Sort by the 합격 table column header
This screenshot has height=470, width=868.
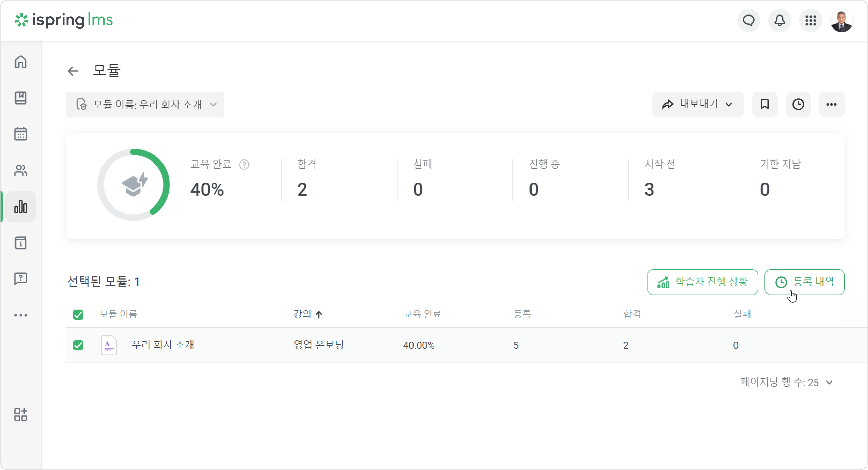click(632, 314)
